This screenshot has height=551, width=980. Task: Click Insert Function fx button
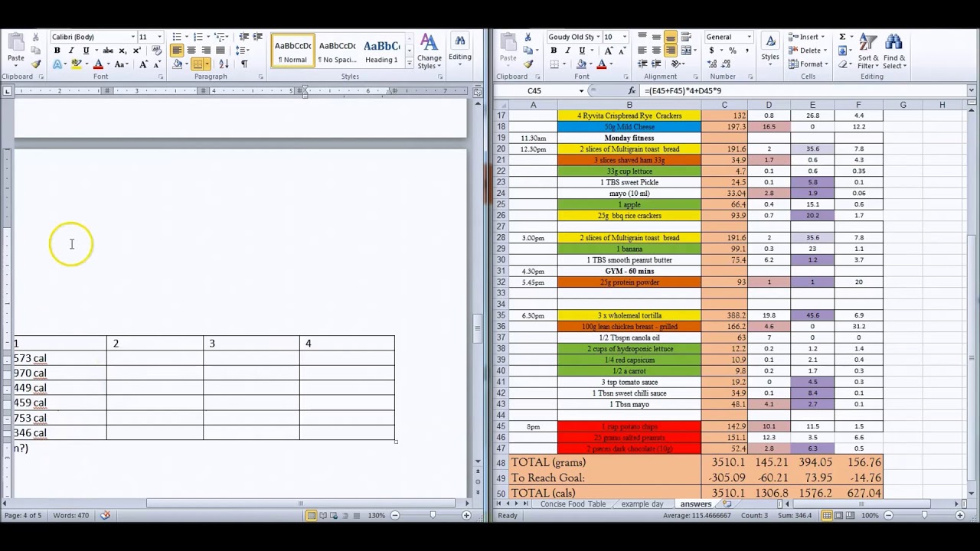[632, 91]
